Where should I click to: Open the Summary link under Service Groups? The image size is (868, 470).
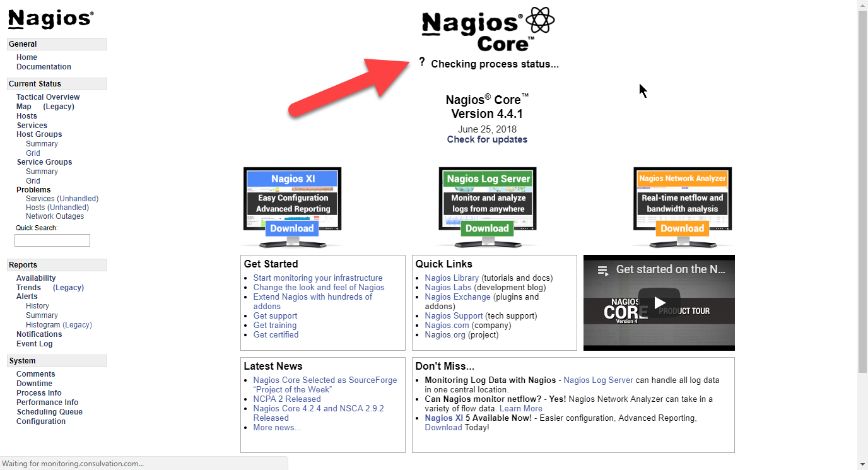point(42,172)
